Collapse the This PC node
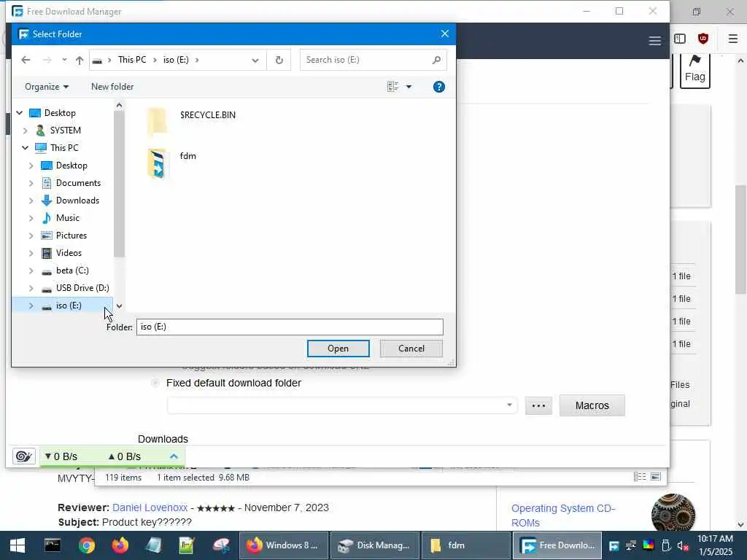 (x=26, y=147)
